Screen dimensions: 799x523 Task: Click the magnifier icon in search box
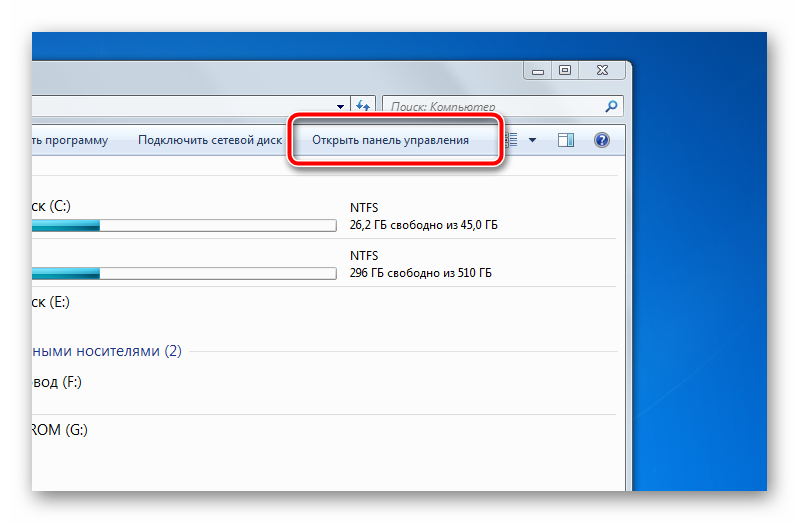611,105
